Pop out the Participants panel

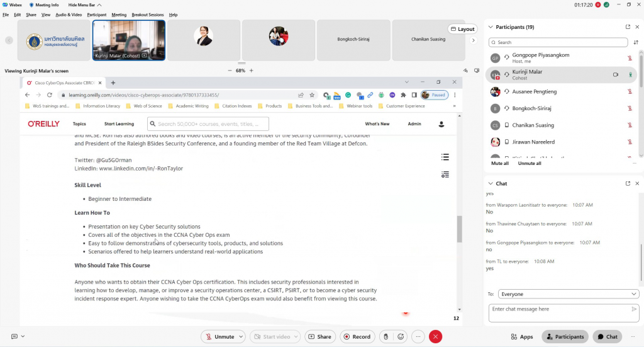[x=628, y=27]
